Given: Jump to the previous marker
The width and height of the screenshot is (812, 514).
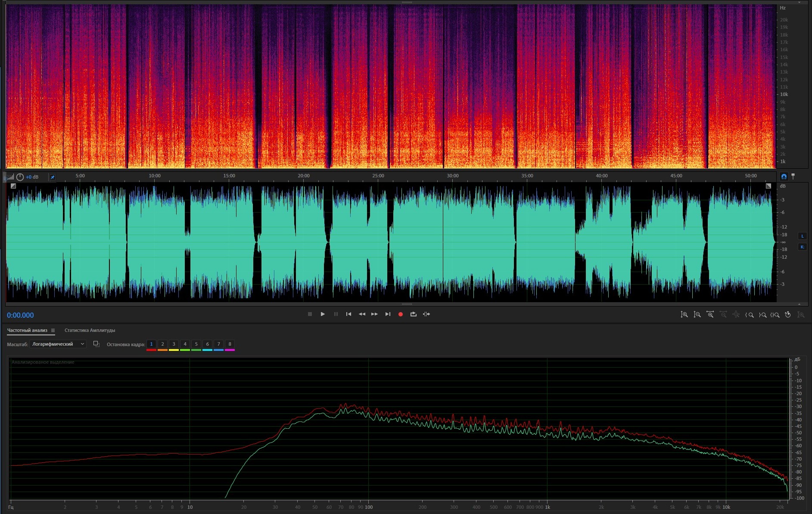Looking at the screenshot, I should click(348, 314).
